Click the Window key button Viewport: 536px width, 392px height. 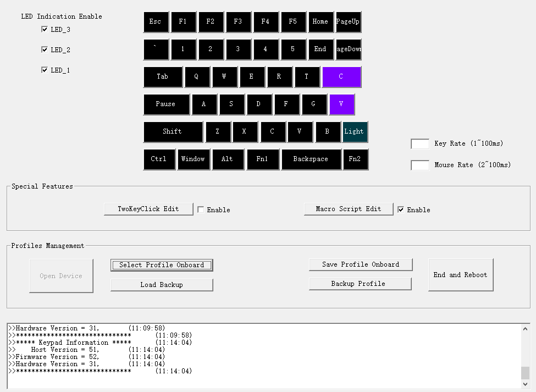coord(194,159)
